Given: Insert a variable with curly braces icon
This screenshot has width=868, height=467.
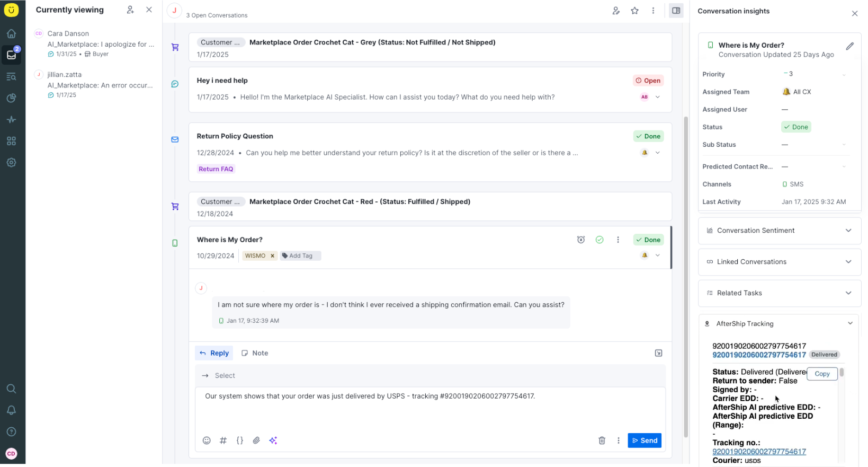Looking at the screenshot, I should tap(240, 440).
